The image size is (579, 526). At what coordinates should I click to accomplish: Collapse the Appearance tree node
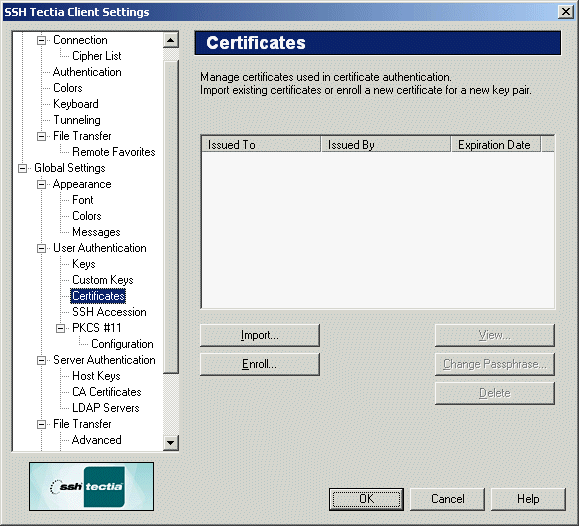click(x=41, y=184)
